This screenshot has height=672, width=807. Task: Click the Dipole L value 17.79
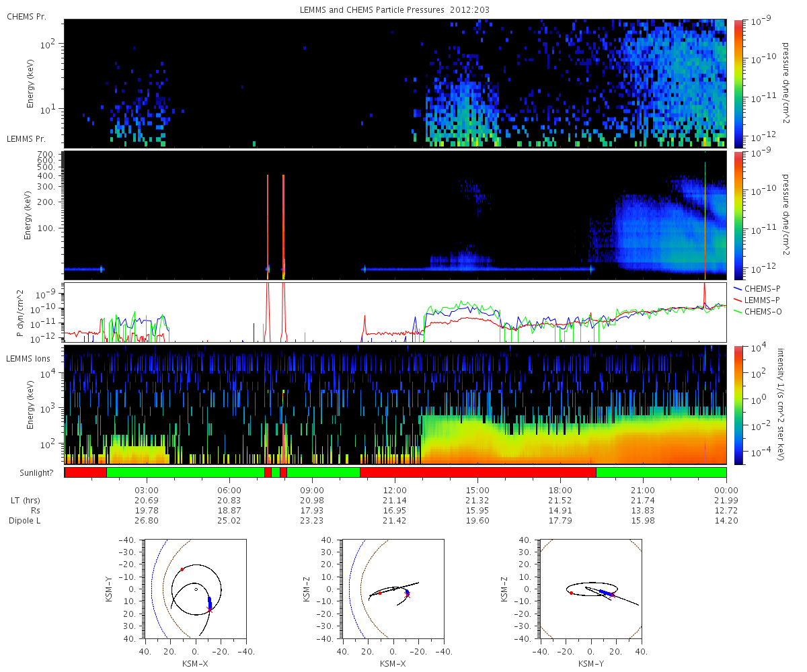click(x=560, y=521)
